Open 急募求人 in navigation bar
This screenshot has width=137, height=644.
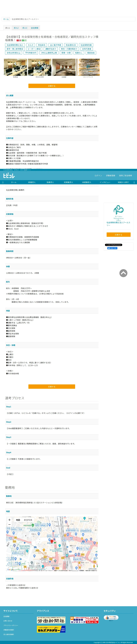(50, 182)
